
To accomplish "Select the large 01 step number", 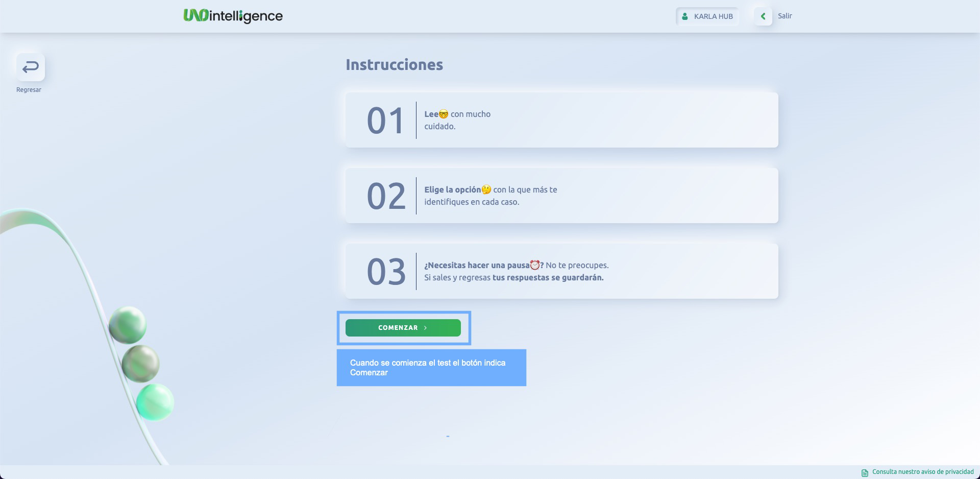I will pyautogui.click(x=385, y=121).
